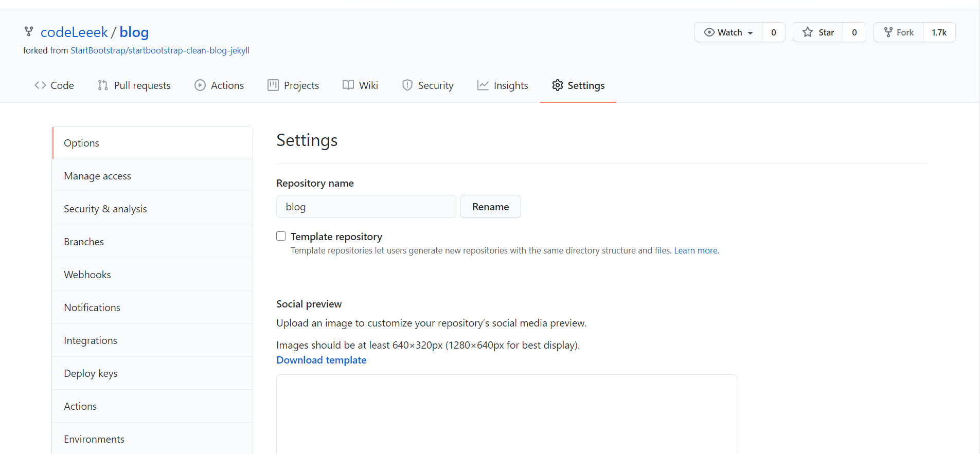Open the Watch dropdown menu
980x454 pixels.
(x=728, y=32)
